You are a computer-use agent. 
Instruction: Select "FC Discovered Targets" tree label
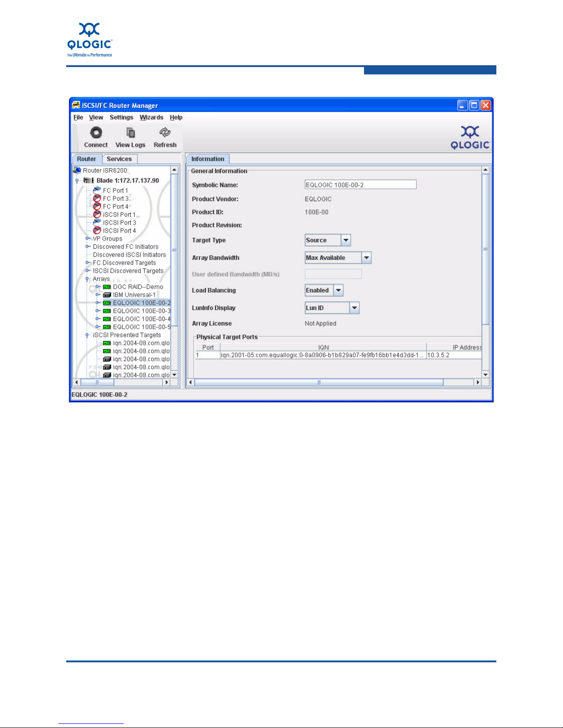click(125, 263)
